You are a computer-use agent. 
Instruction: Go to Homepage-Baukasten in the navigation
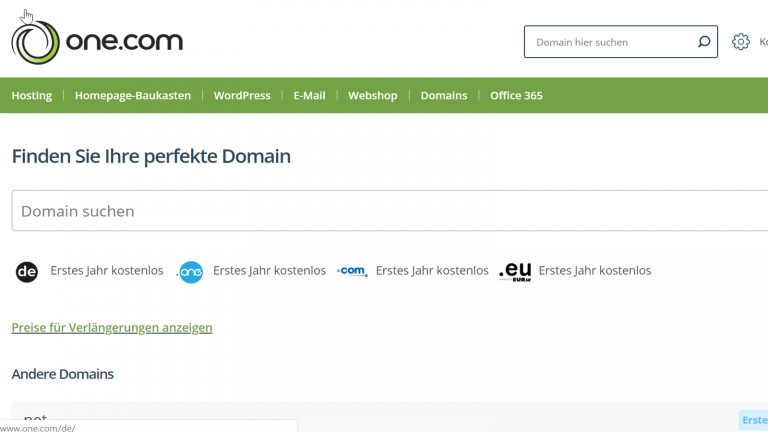132,96
